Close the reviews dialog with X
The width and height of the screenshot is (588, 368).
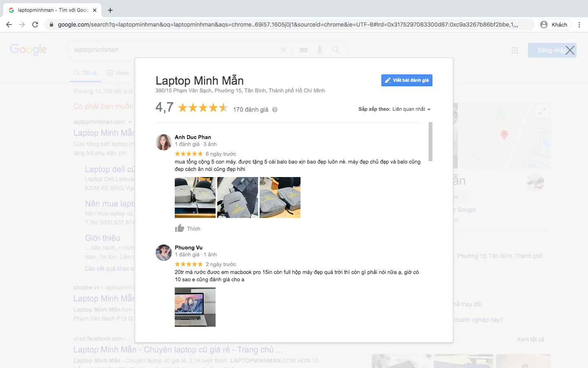(x=570, y=50)
